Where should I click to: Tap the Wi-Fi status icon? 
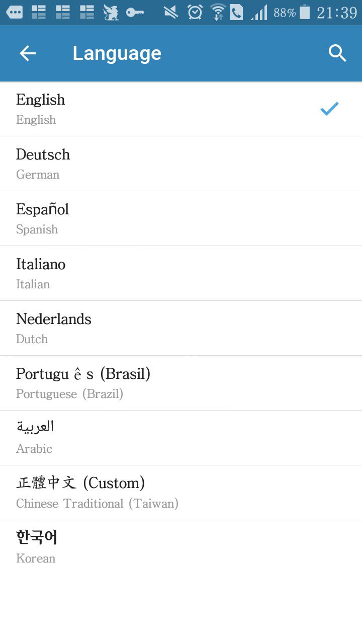218,12
